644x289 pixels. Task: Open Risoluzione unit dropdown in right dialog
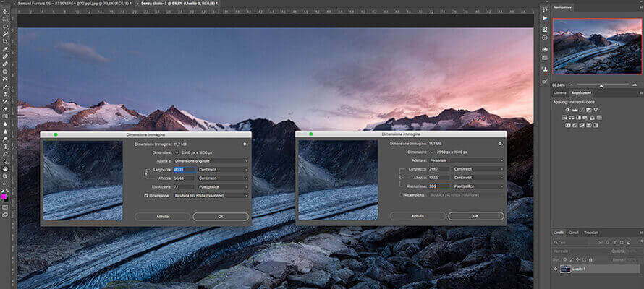478,186
